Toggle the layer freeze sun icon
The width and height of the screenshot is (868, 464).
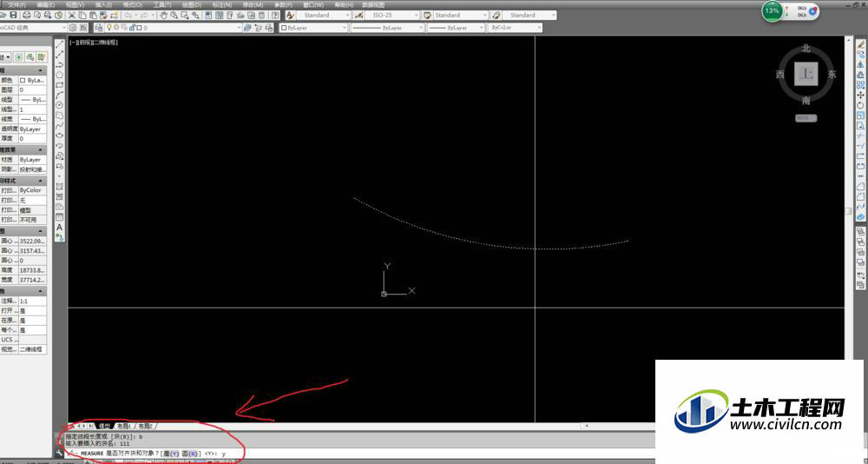[116, 27]
